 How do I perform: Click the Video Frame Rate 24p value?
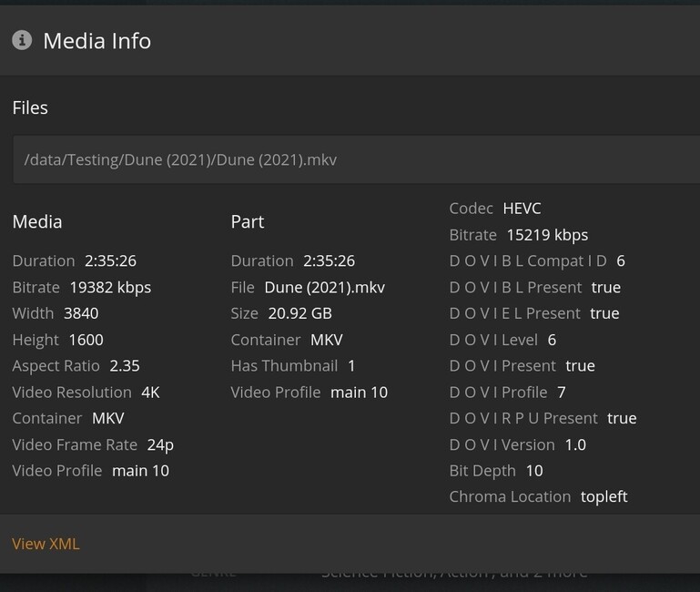(x=160, y=444)
